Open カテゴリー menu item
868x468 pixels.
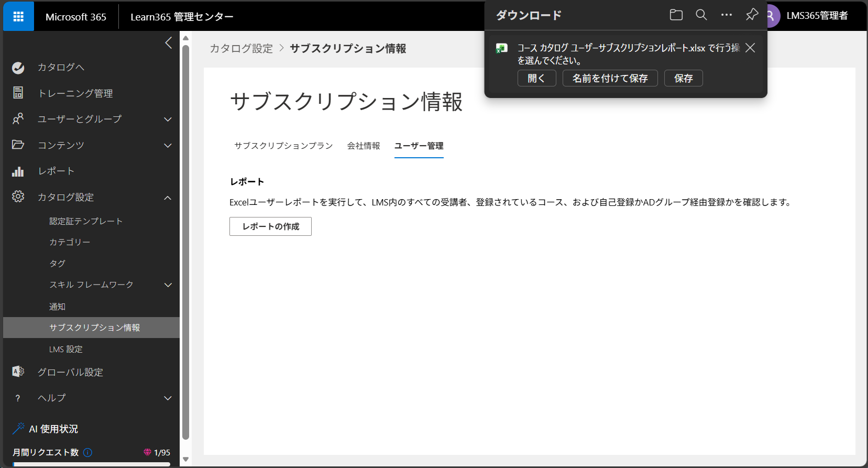pyautogui.click(x=70, y=242)
